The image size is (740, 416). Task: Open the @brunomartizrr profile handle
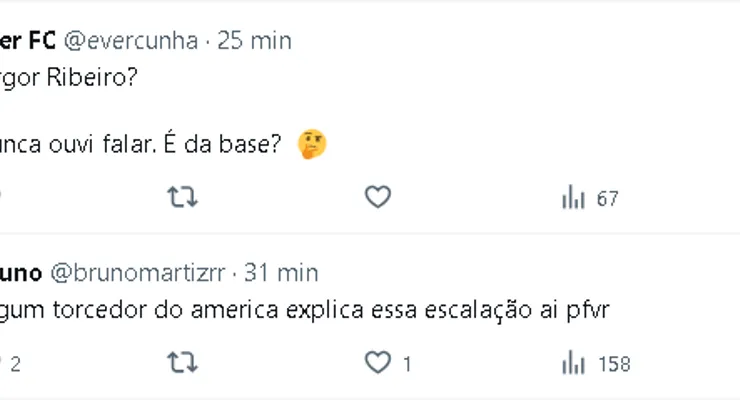(x=140, y=272)
